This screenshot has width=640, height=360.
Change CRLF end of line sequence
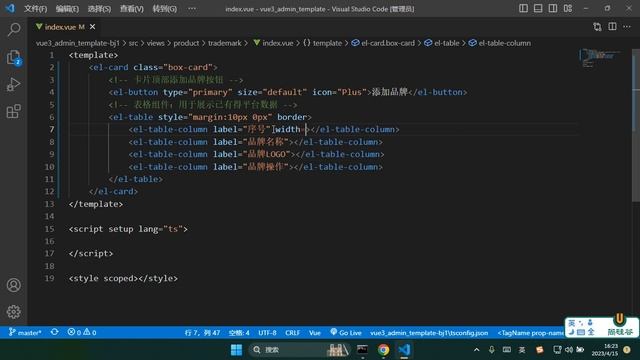point(292,333)
